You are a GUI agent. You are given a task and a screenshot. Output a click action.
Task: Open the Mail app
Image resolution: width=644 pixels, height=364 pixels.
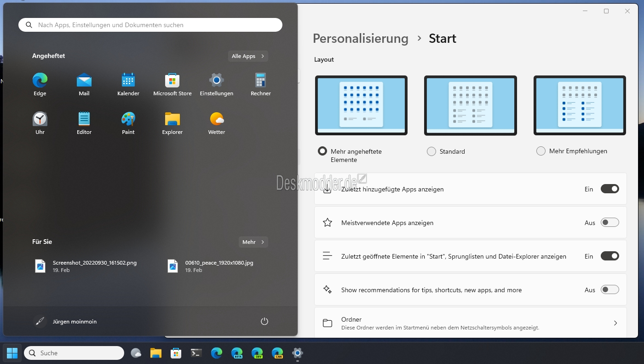(x=84, y=82)
